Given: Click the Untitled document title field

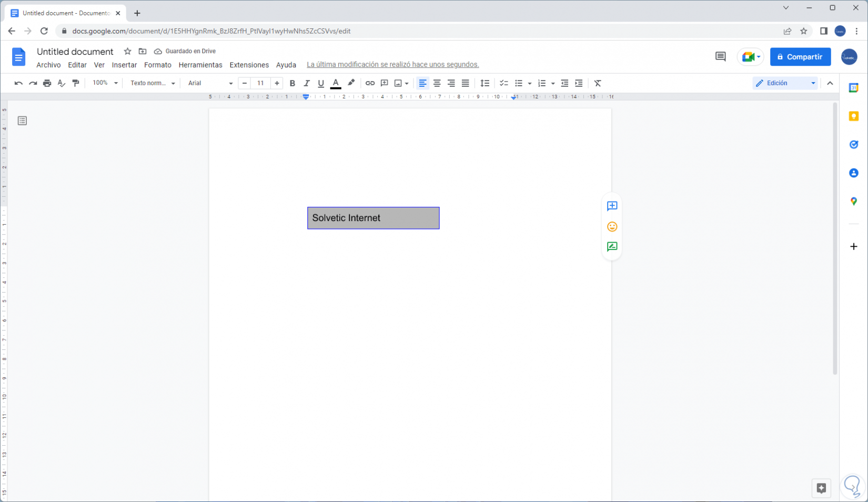Looking at the screenshot, I should coord(75,52).
